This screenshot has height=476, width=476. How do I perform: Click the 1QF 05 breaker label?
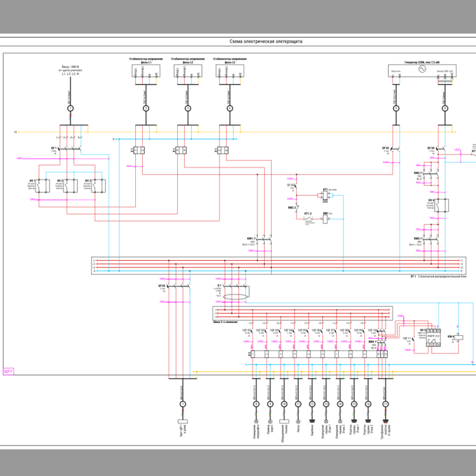pyautogui.click(x=302, y=330)
